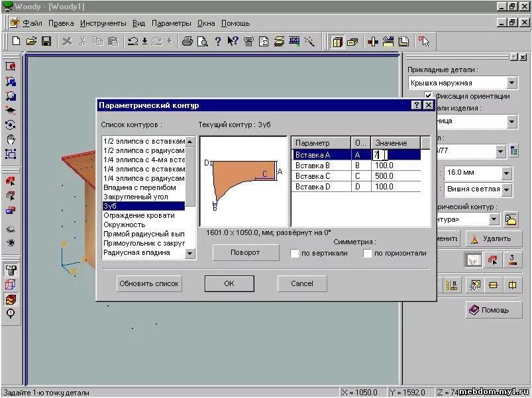This screenshot has width=532, height=398.
Task: Open the material code /77 dropdown
Action: point(500,151)
